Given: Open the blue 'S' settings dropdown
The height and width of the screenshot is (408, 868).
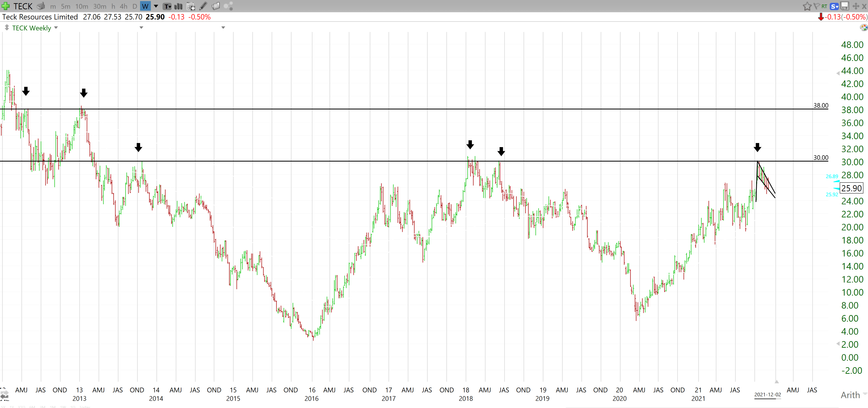Looking at the screenshot, I should pos(834,6).
